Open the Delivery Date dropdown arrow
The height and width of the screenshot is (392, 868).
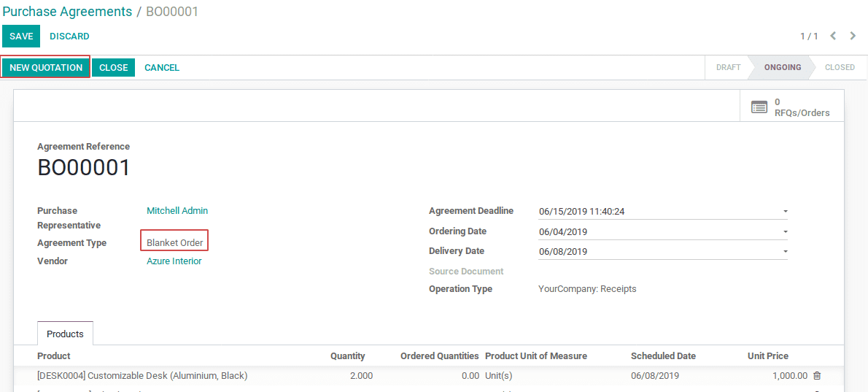(785, 252)
